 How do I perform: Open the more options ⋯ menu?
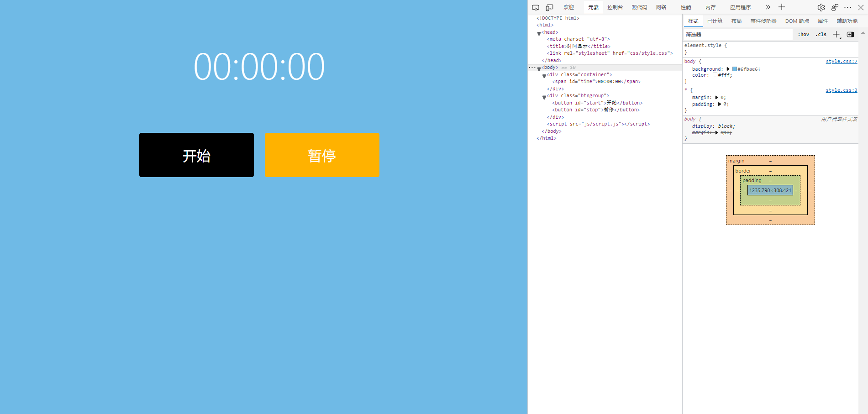pos(848,7)
